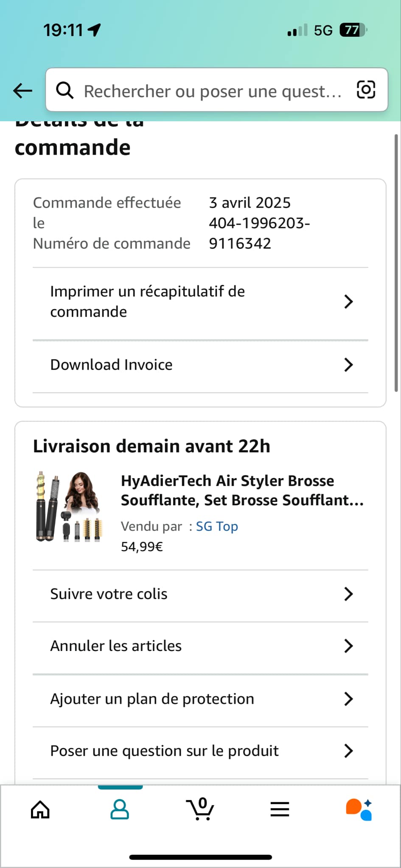Open the Annuler les articles chevron
The height and width of the screenshot is (868, 401).
[x=348, y=646]
